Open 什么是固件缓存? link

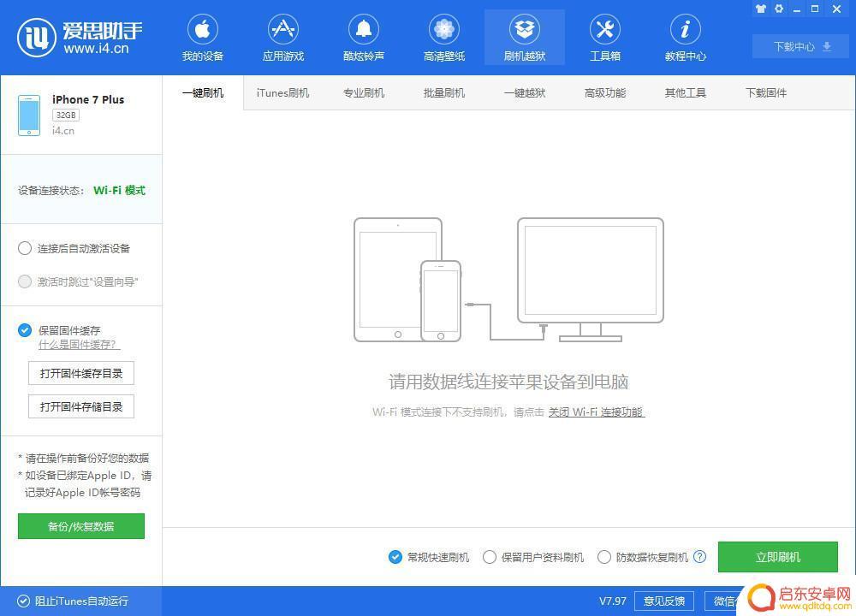[x=79, y=345]
